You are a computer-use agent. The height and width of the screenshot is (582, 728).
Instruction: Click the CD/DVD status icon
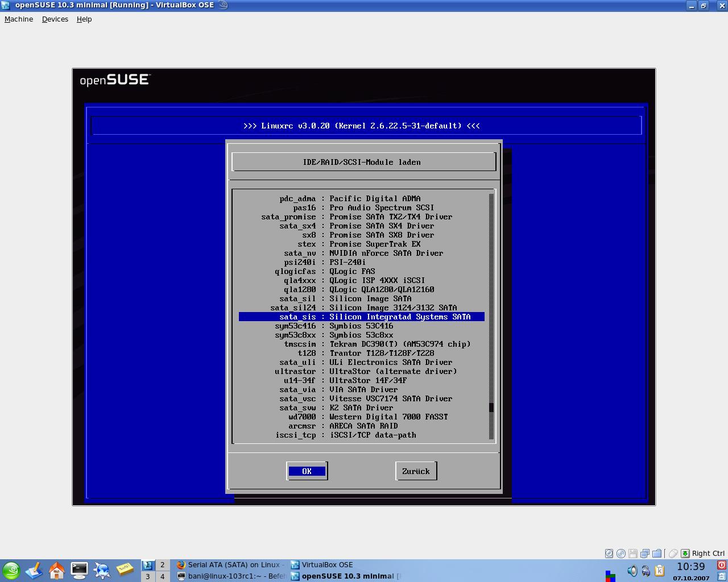tap(621, 553)
